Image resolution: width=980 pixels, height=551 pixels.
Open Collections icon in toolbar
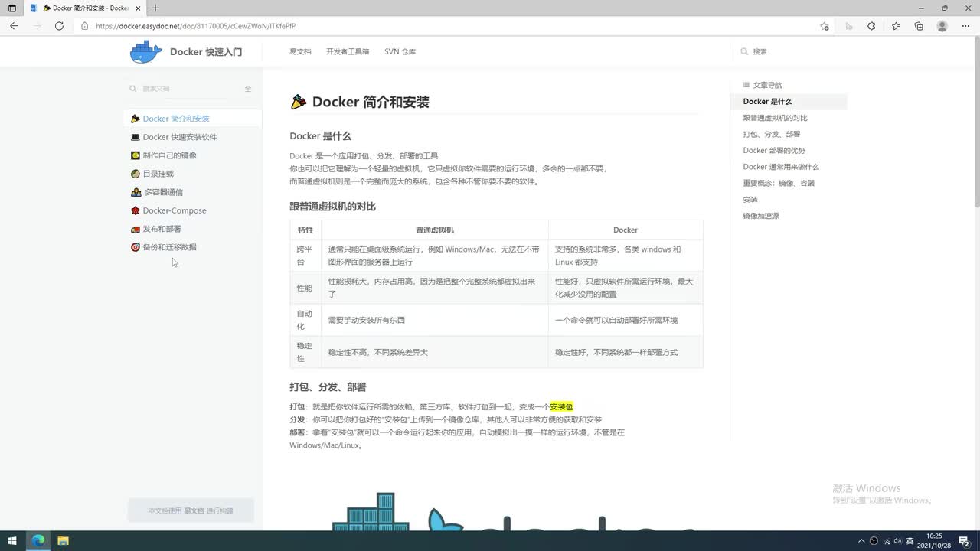pos(919,26)
